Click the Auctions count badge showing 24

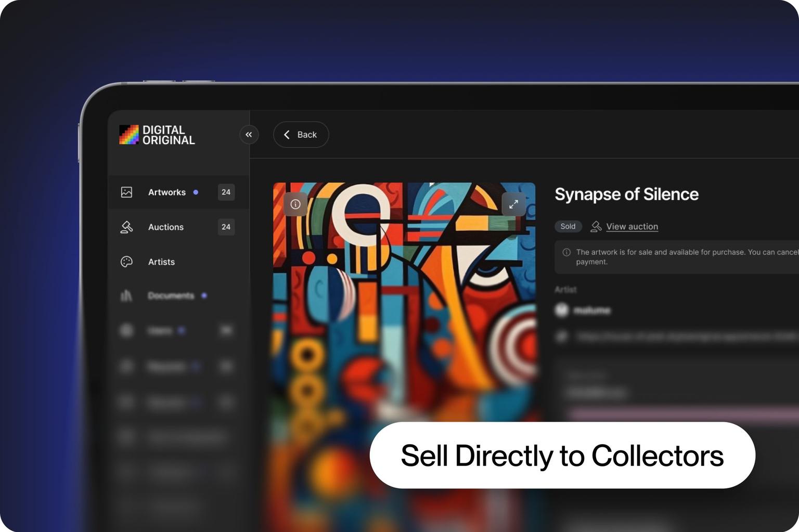click(x=226, y=227)
